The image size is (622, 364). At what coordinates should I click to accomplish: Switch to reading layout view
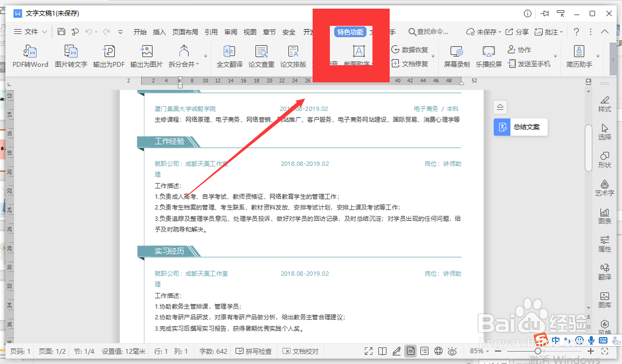pos(382,351)
